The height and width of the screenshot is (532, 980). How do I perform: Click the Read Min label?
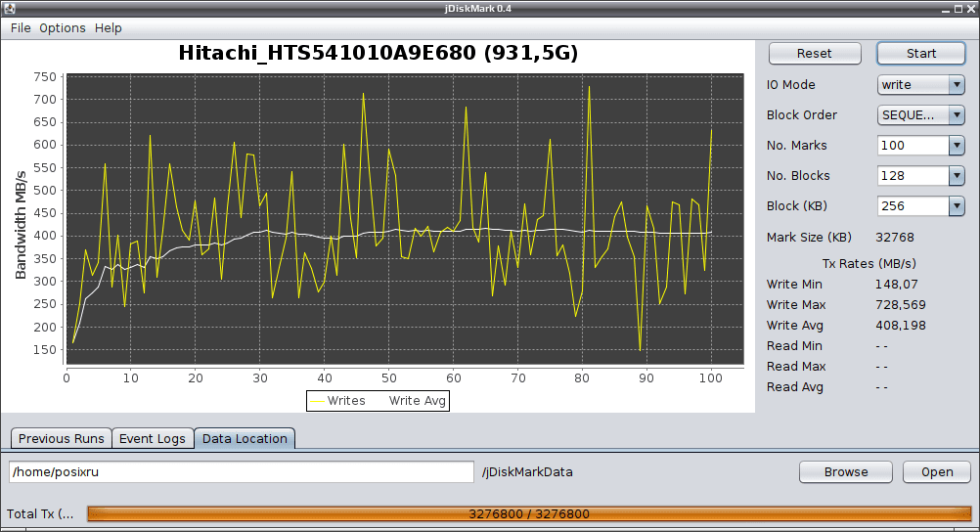click(x=794, y=346)
